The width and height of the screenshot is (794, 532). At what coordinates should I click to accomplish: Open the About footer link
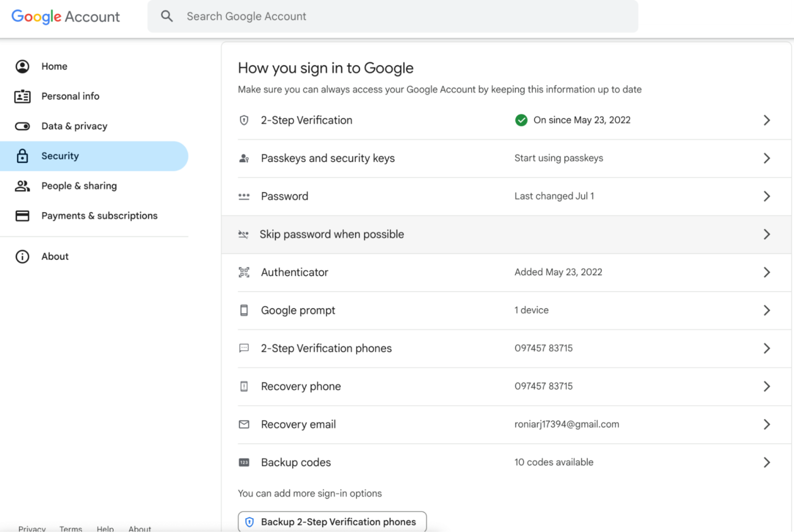pos(140,528)
